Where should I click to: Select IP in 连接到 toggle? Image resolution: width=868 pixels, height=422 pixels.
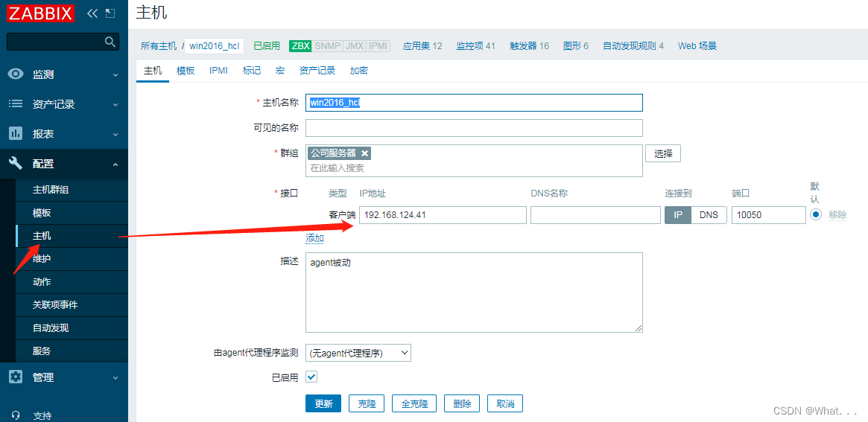pyautogui.click(x=678, y=215)
